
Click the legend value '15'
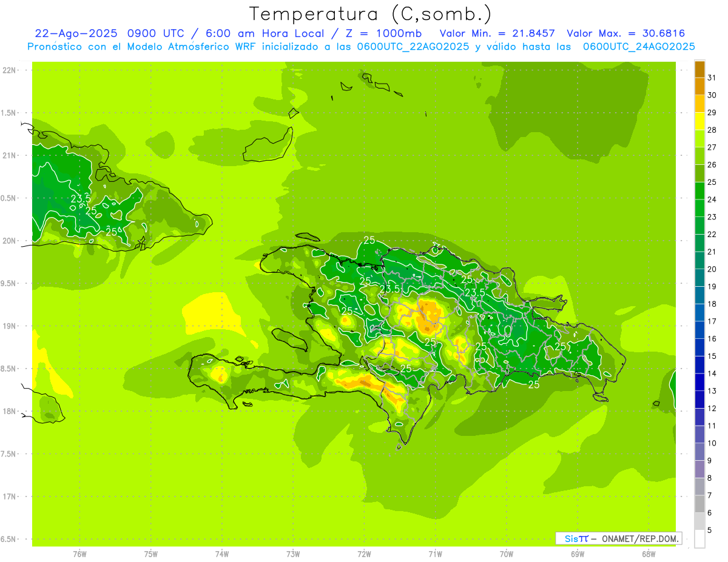[712, 356]
